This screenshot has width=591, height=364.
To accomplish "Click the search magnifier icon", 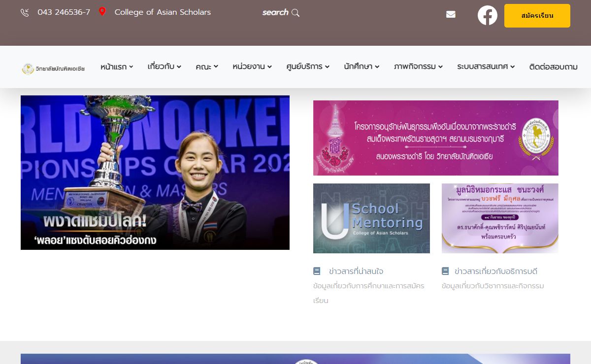I will [295, 12].
